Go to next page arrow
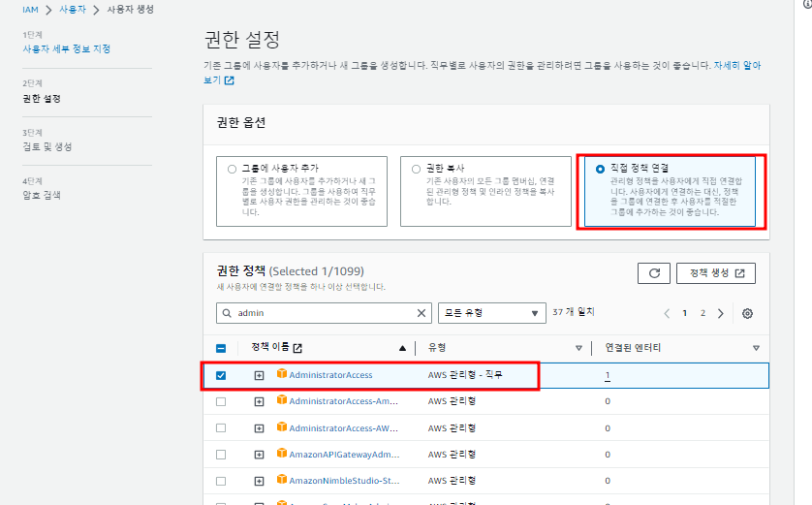Screen dimensions: 812x505 [x=720, y=313]
